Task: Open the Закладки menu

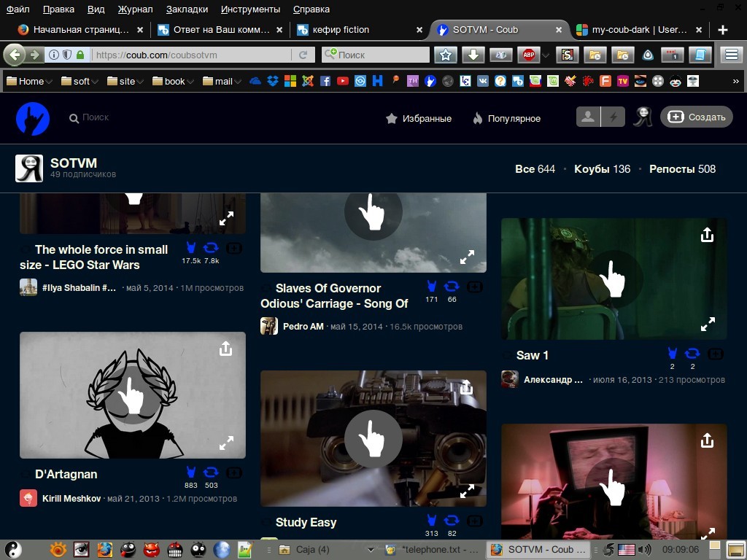Action: pos(187,9)
